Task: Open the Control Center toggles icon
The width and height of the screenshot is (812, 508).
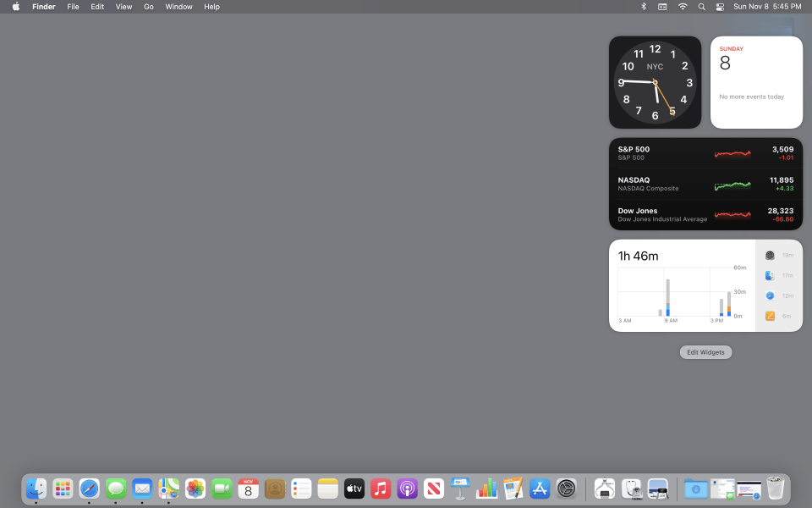Action: [720, 7]
